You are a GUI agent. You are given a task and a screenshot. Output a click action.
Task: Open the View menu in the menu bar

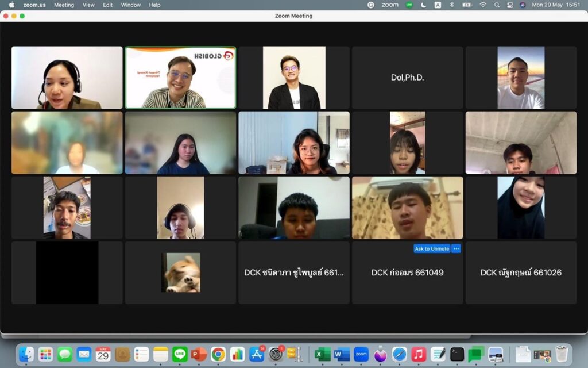coord(88,5)
